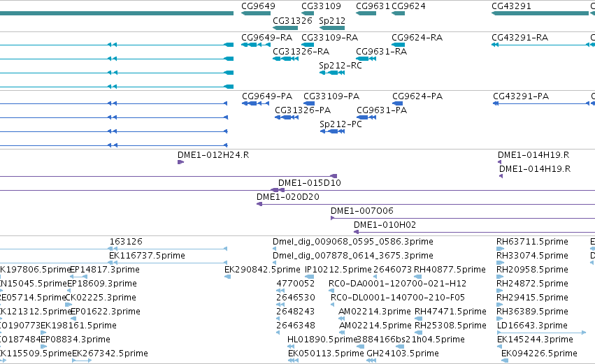Open the AM02214.5prime EST label

375,326
